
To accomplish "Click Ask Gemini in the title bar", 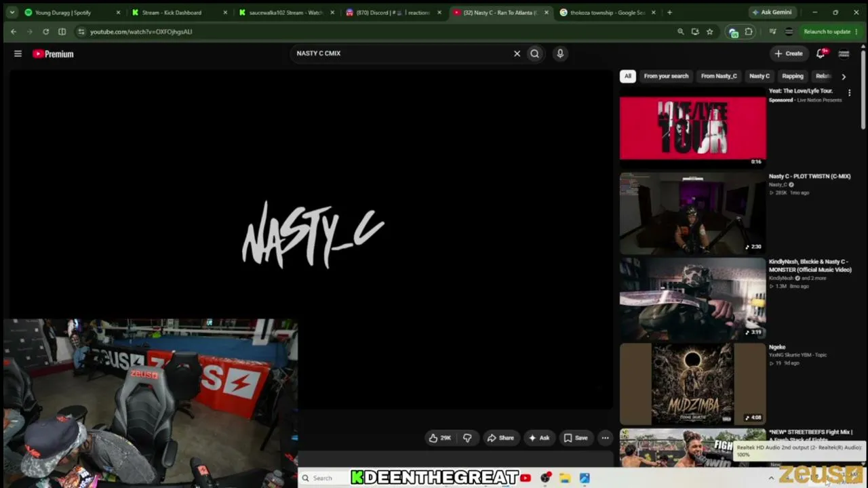I will pos(772,12).
